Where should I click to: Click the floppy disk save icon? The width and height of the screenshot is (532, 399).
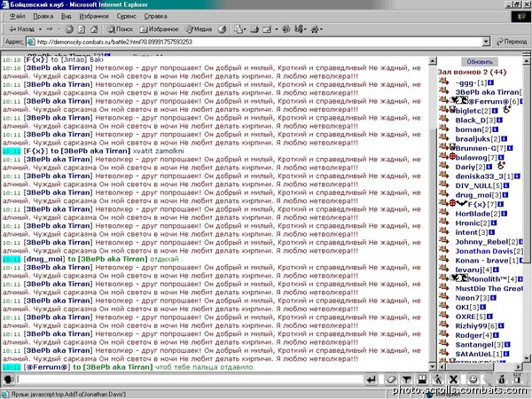tap(422, 379)
